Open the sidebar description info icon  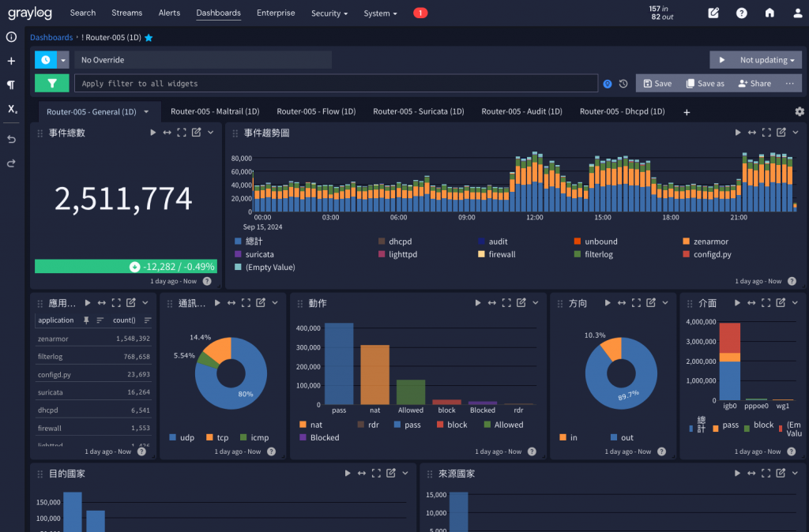(x=11, y=37)
